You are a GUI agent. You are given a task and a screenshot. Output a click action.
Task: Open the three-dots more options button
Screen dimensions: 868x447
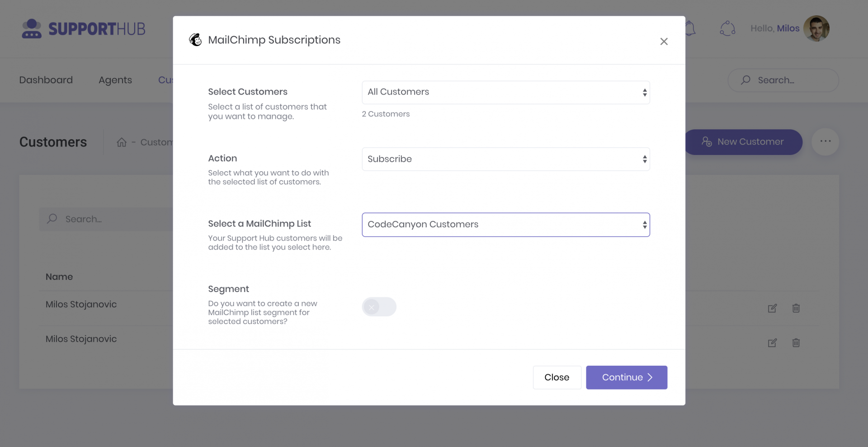[826, 141]
